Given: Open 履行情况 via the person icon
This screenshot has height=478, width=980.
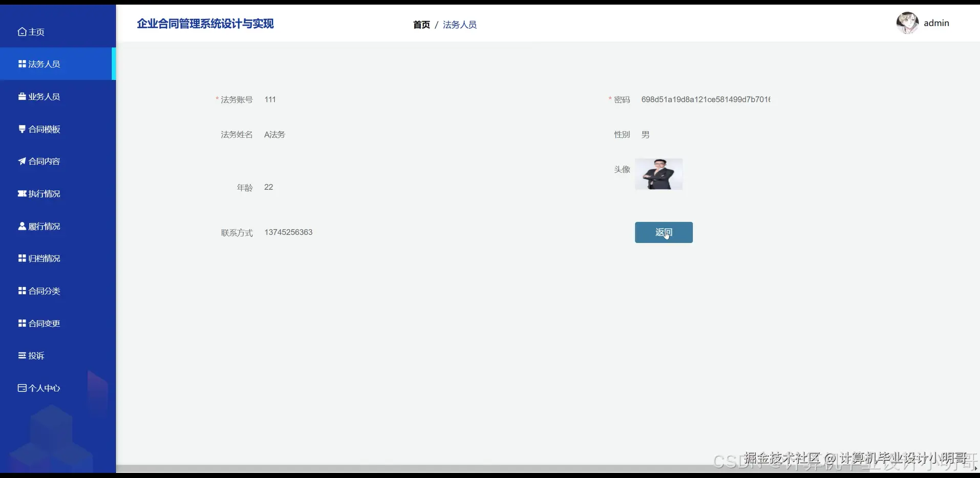Looking at the screenshot, I should 21,226.
